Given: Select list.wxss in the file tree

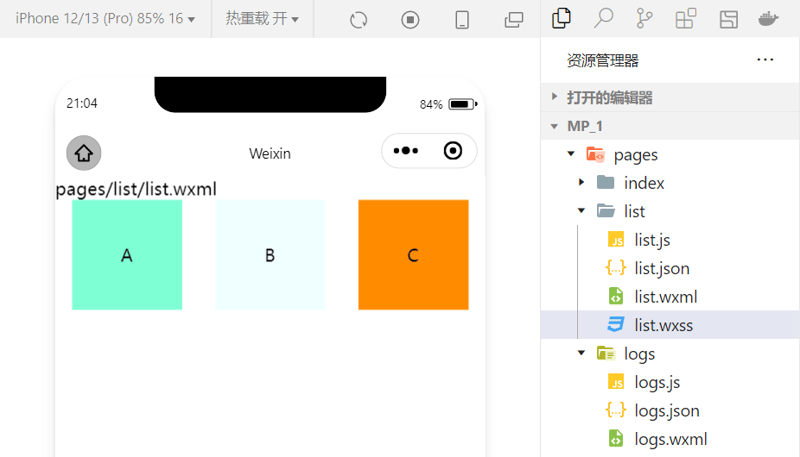Looking at the screenshot, I should click(669, 324).
